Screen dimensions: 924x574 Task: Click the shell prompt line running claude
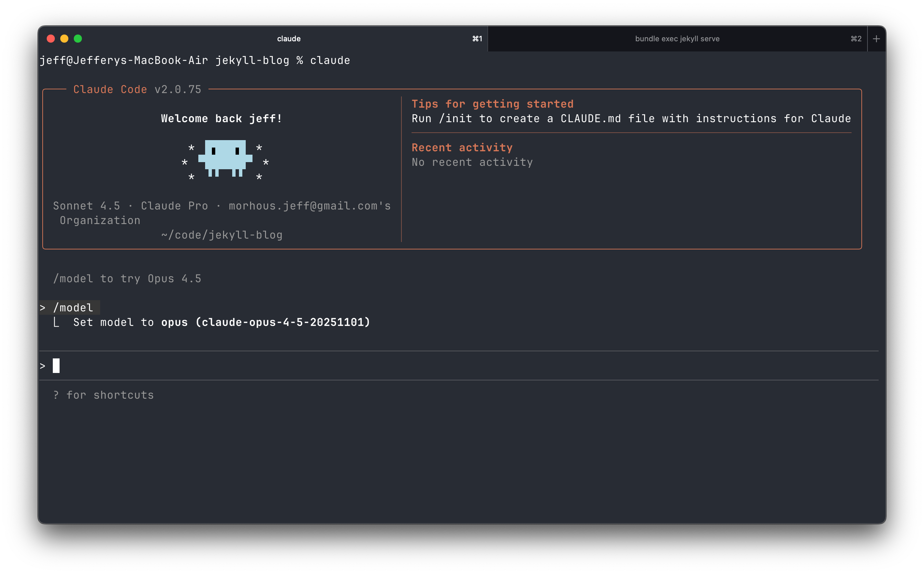click(195, 60)
